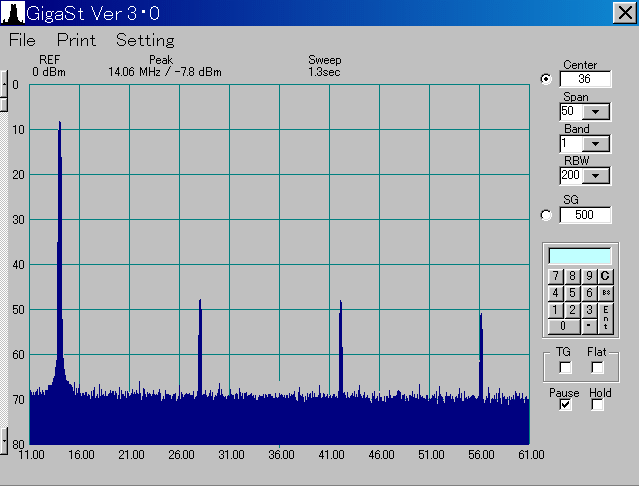Click keypad digit 8
The height and width of the screenshot is (486, 639).
point(572,276)
